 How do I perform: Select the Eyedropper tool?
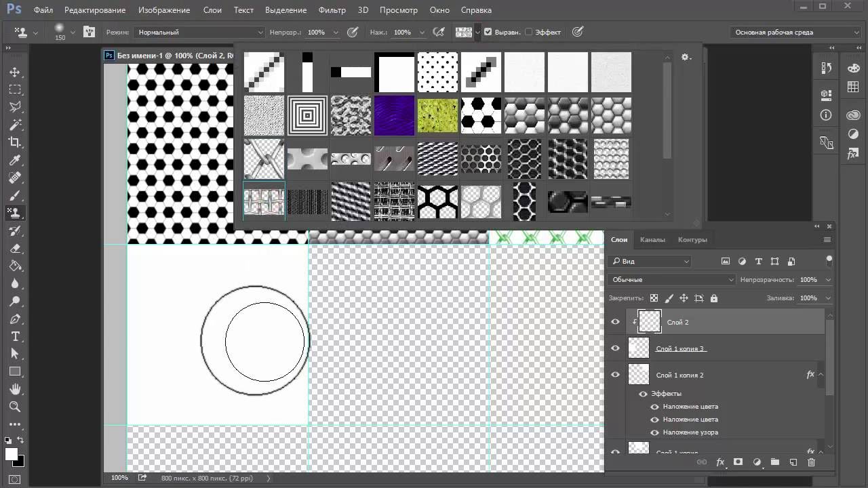[15, 160]
